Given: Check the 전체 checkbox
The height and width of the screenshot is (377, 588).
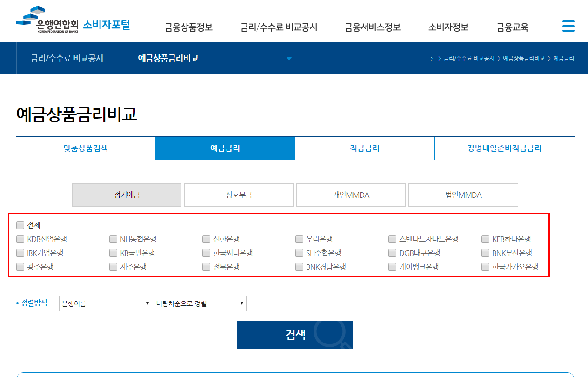Looking at the screenshot, I should (x=20, y=225).
